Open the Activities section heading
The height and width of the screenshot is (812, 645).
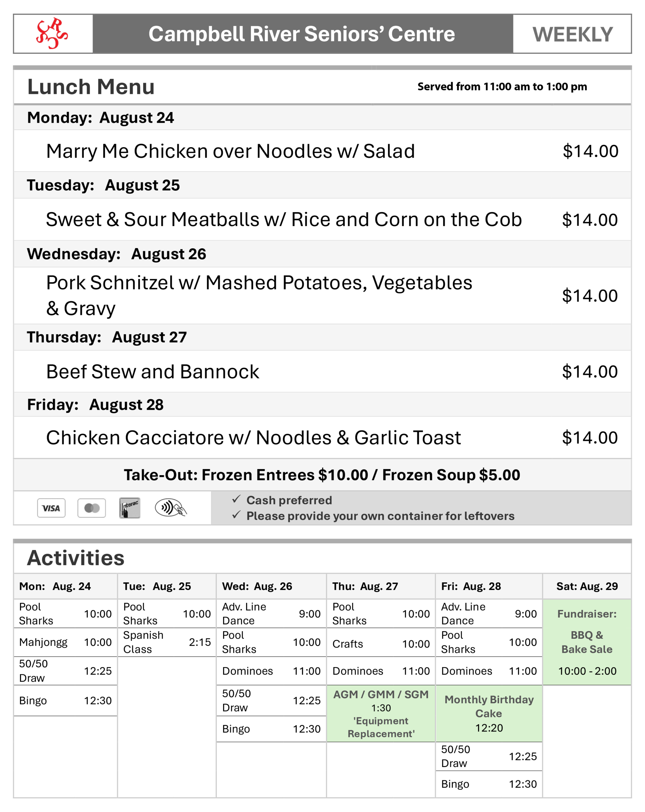click(76, 558)
